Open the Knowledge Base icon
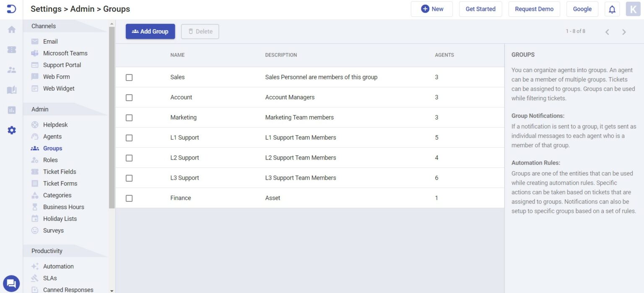This screenshot has height=293, width=644. (x=11, y=90)
